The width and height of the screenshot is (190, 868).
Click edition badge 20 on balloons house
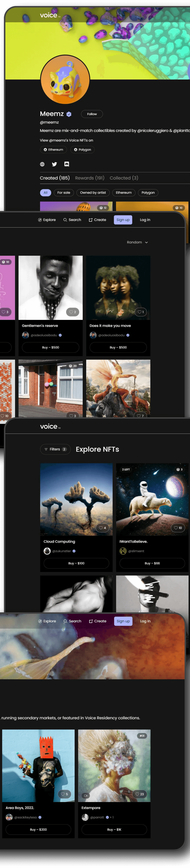(x=73, y=366)
